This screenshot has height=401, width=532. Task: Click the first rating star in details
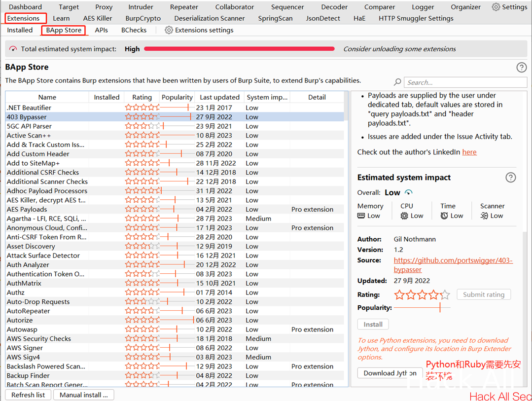399,295
